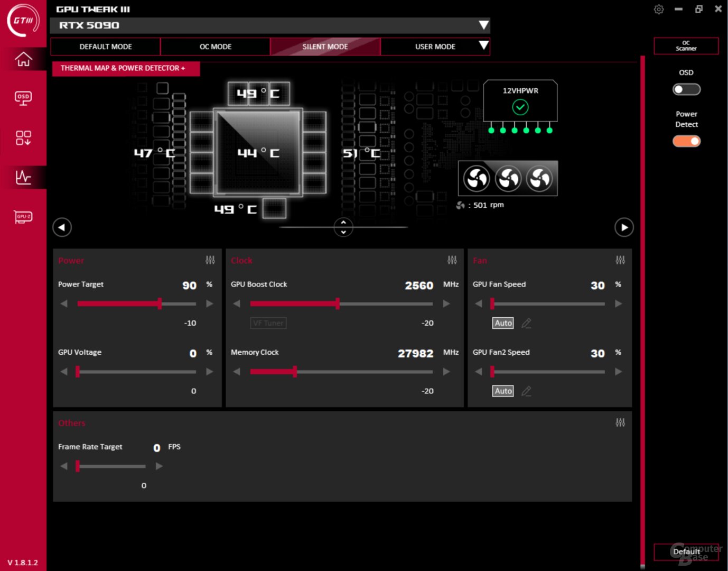Open the OSD settings sidebar icon

click(23, 98)
